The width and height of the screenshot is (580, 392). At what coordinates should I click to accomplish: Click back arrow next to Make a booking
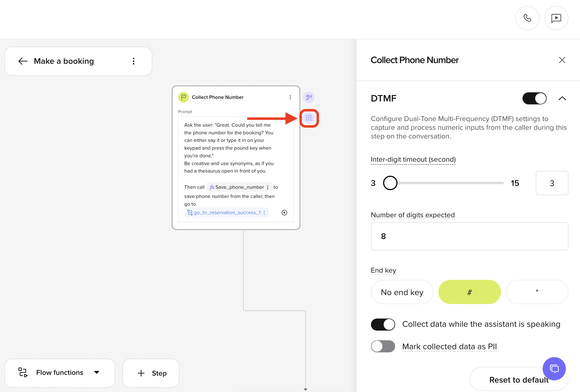[23, 61]
